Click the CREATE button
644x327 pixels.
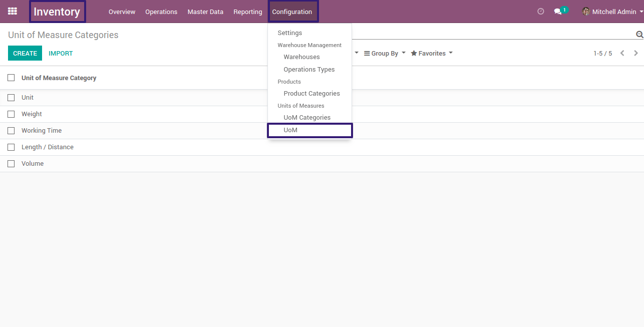tap(25, 53)
